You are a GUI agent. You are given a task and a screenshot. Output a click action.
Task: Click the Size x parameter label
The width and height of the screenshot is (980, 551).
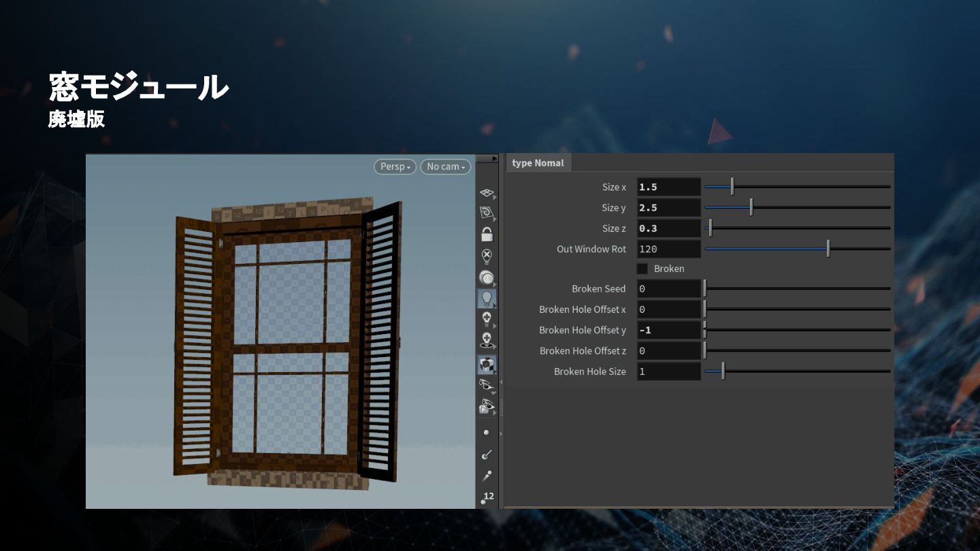614,187
